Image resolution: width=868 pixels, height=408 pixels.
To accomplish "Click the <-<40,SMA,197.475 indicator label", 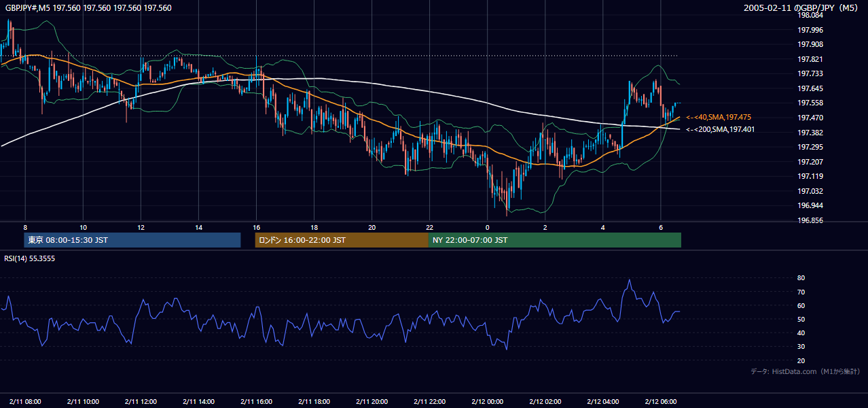I will pos(719,118).
